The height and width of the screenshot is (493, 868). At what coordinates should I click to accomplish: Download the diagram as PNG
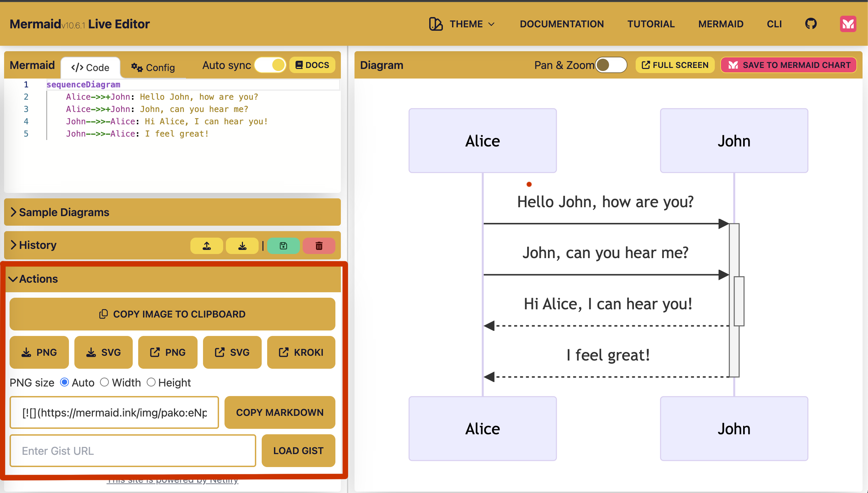click(39, 352)
